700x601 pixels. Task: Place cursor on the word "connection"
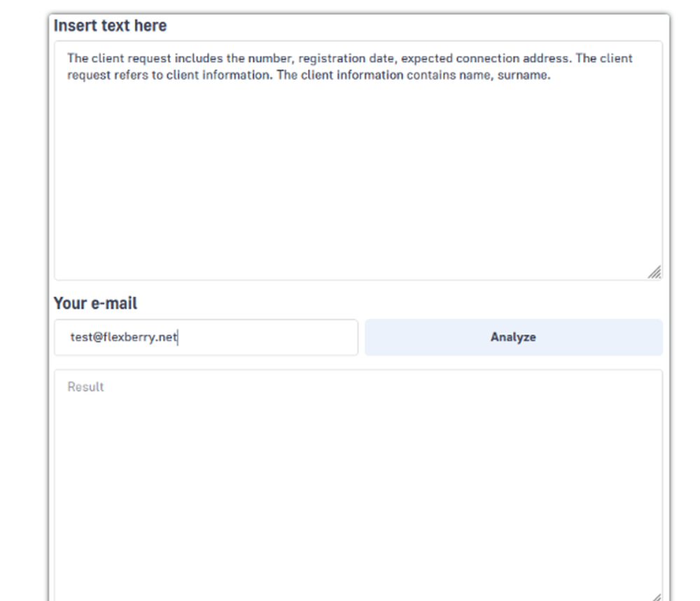pyautogui.click(x=489, y=59)
